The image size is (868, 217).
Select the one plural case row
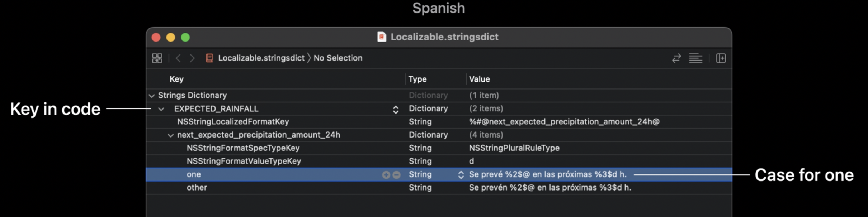[x=439, y=175]
